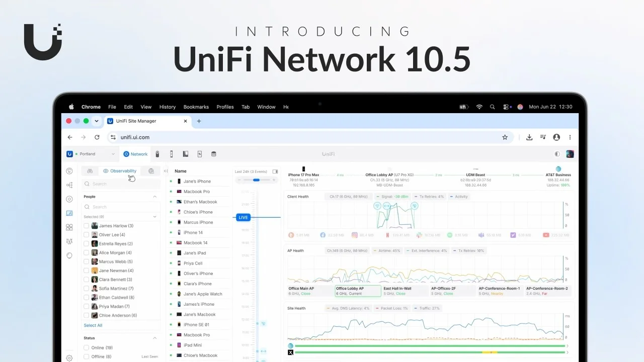The image size is (644, 362).
Task: Expand the AT&T ISP health row arrow
Action: (568, 346)
